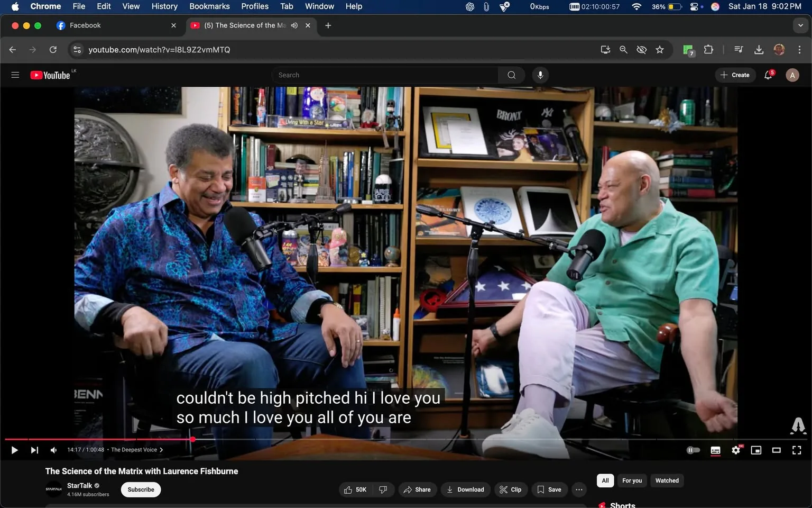Screen dimensions: 812x508
Task: Skip to the next video
Action: (x=34, y=450)
